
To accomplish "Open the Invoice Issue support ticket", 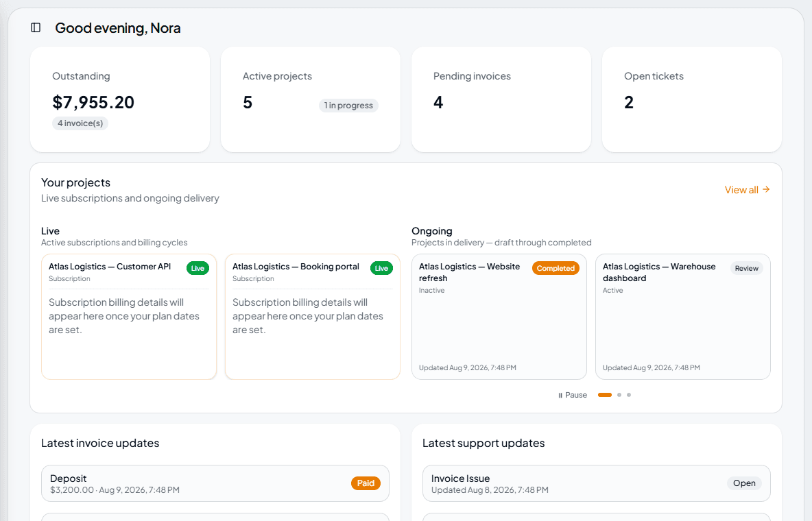I will click(597, 483).
